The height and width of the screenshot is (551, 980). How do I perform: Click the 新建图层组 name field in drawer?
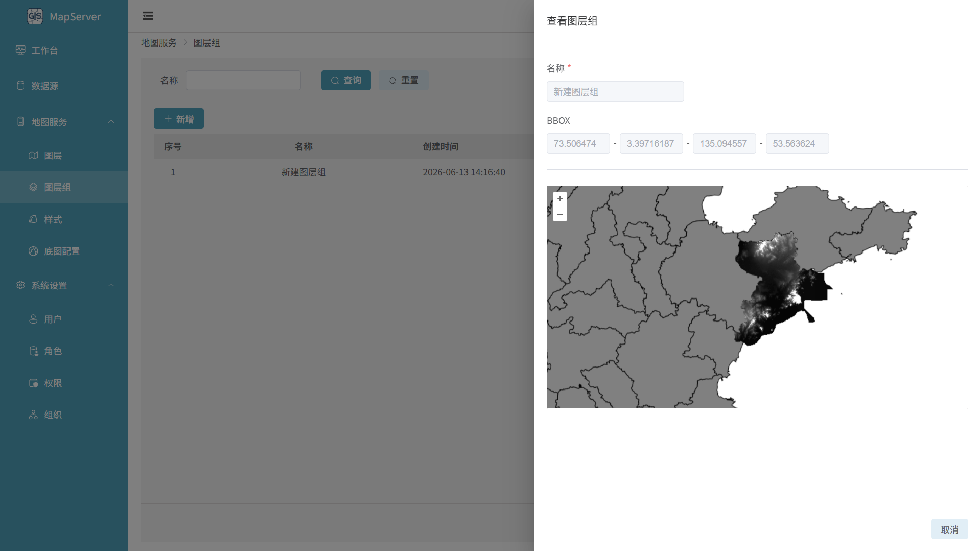tap(615, 91)
